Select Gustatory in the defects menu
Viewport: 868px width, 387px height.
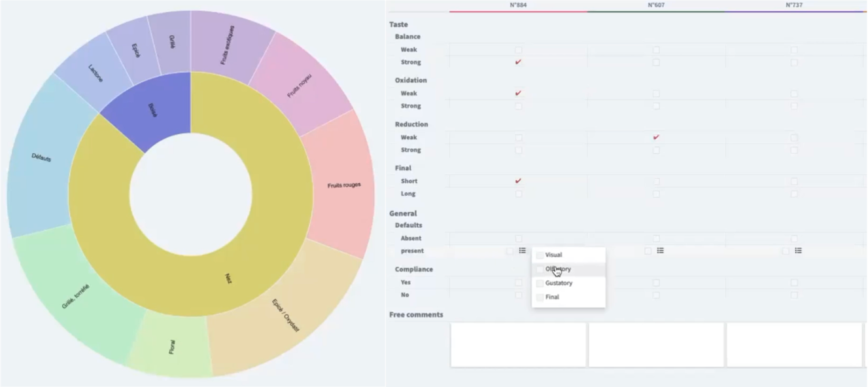[x=560, y=283]
